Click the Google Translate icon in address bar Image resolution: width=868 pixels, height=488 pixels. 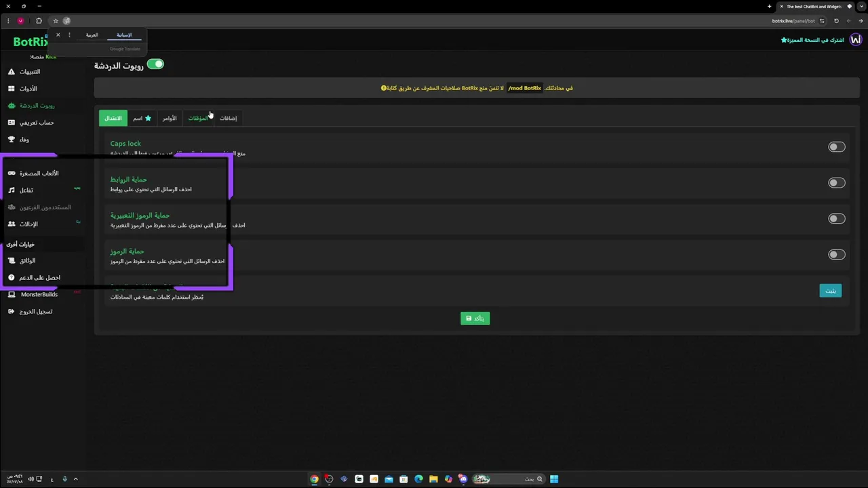[x=66, y=21]
